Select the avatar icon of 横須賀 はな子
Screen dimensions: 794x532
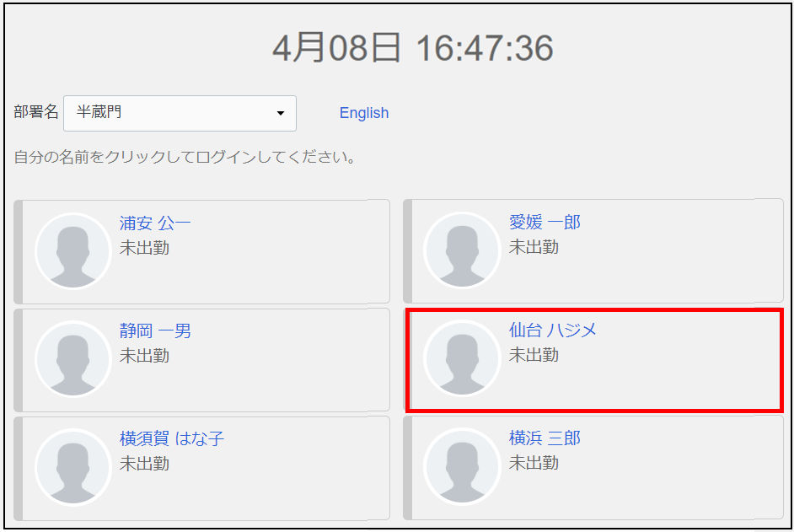click(73, 466)
